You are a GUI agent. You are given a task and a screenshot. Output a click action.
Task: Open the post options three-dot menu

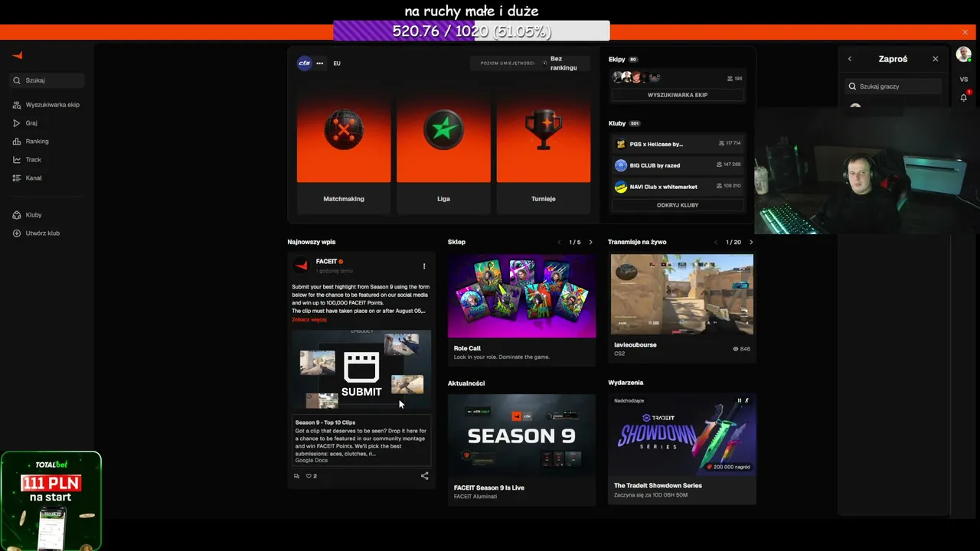(424, 266)
